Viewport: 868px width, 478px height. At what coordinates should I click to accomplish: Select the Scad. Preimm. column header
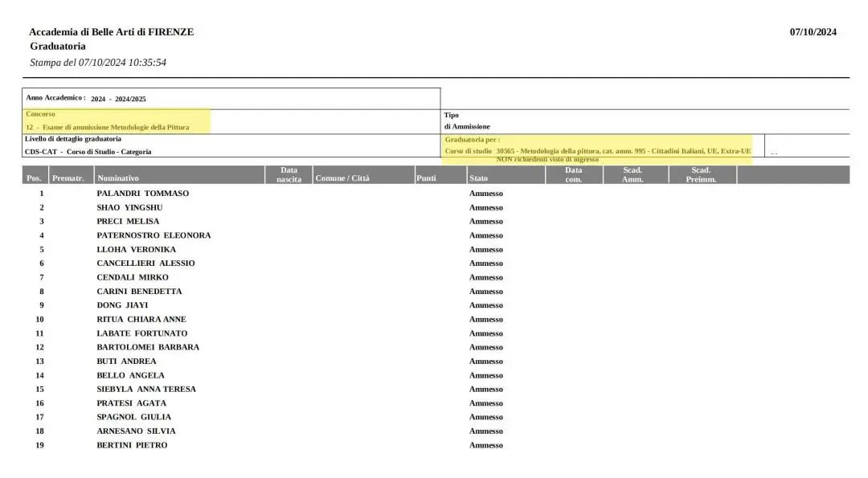701,175
